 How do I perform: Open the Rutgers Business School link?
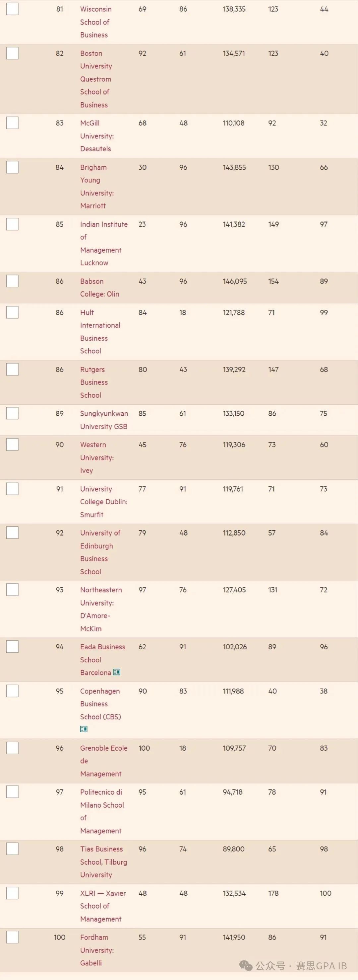click(94, 382)
